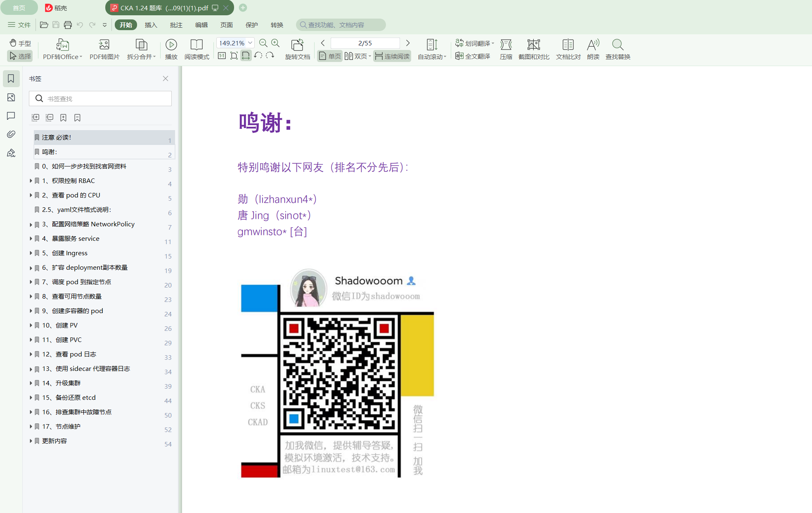Collapse all bookmarks icon
This screenshot has height=513, width=812.
pyautogui.click(x=50, y=118)
